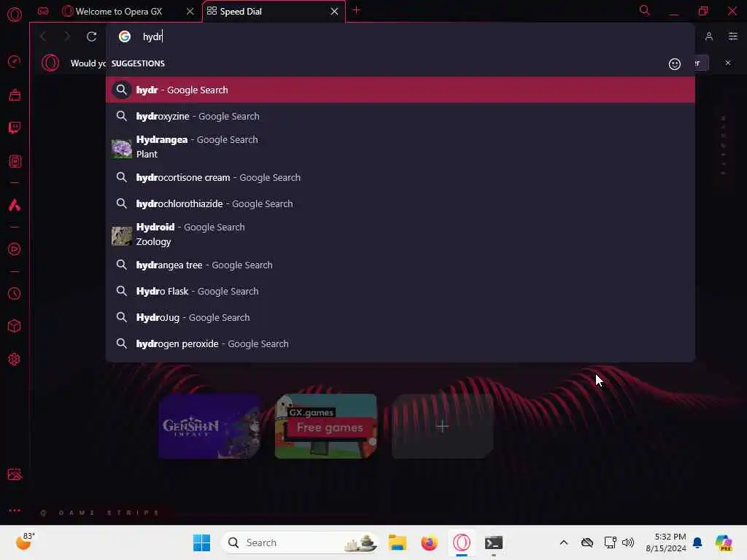Open History clock sidebar icon
747x560 pixels.
pyautogui.click(x=15, y=293)
